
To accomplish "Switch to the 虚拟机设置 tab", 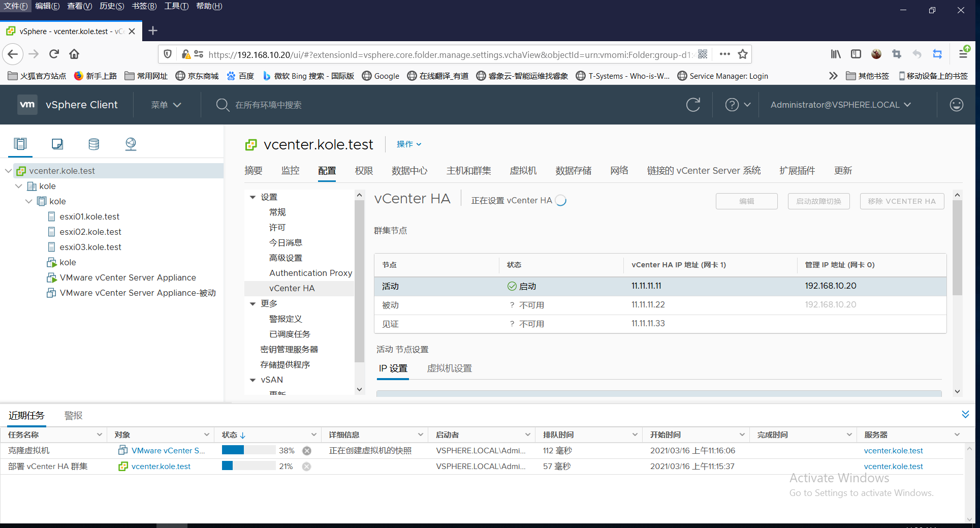I will click(x=449, y=368).
